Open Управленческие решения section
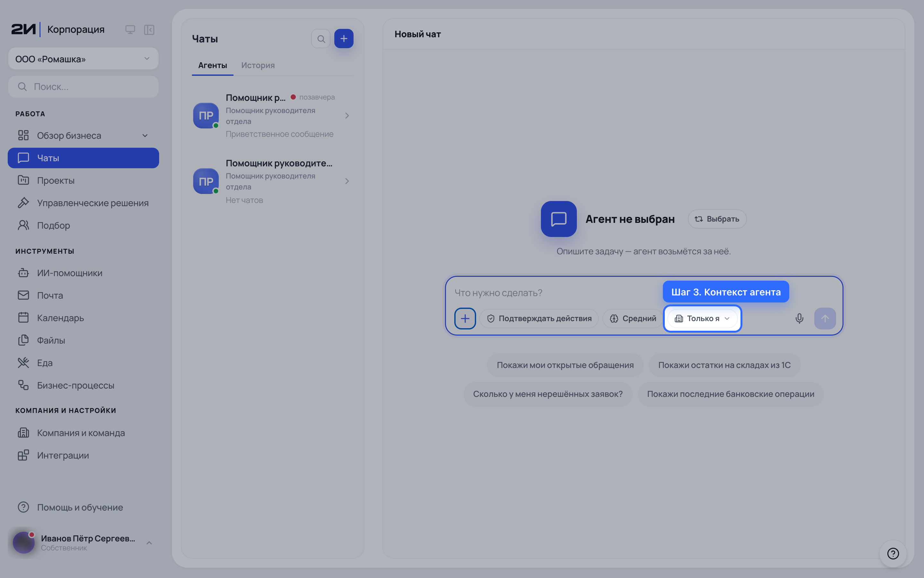Image resolution: width=924 pixels, height=578 pixels. 83,203
